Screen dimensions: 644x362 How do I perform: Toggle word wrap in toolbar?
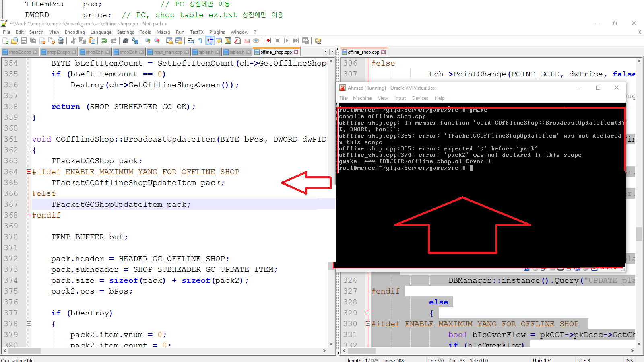[191, 41]
